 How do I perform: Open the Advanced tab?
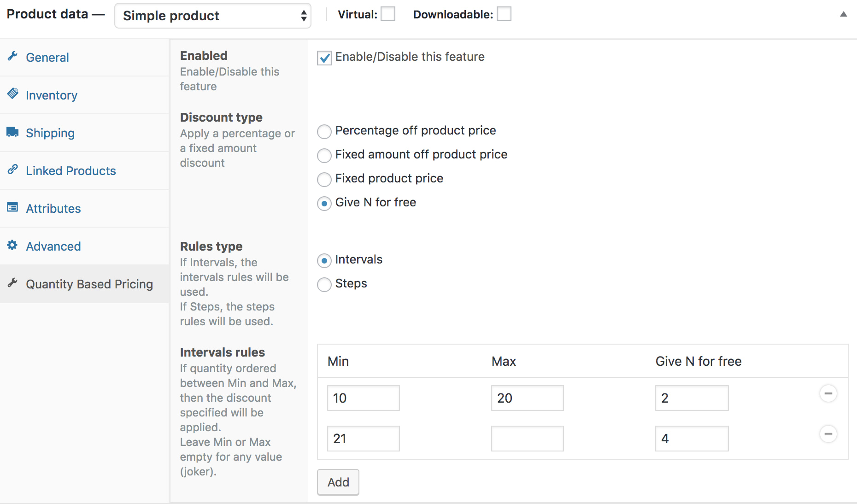(84, 246)
